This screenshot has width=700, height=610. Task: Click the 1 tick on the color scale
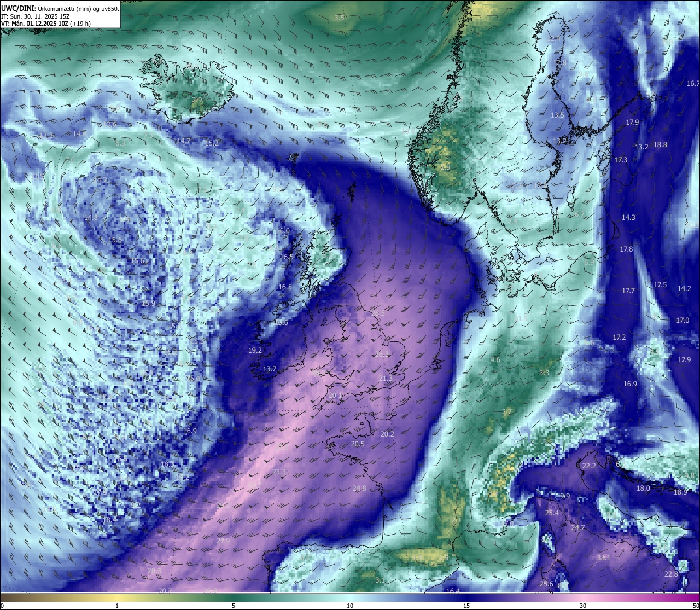tap(117, 606)
